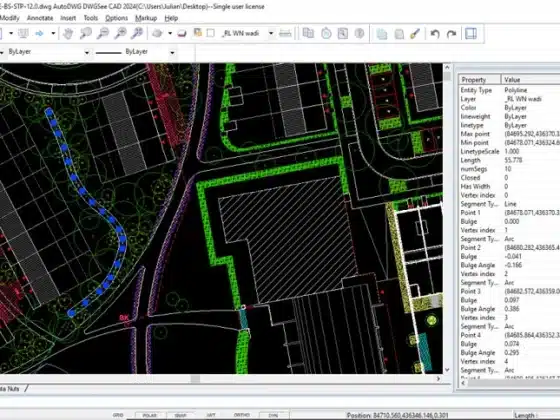Image resolution: width=560 pixels, height=420 pixels.
Task: Open dropdown arrow beside blue arrow icon
Action: click(53, 34)
